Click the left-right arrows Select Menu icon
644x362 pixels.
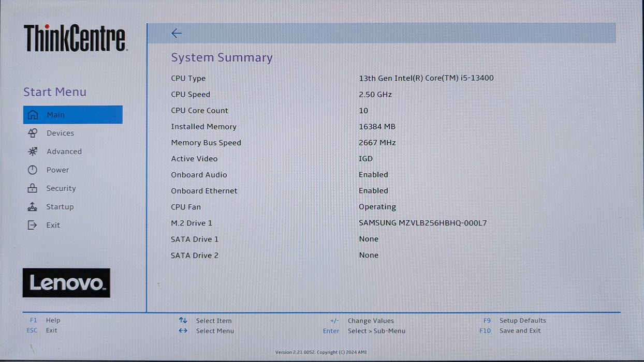tap(183, 330)
